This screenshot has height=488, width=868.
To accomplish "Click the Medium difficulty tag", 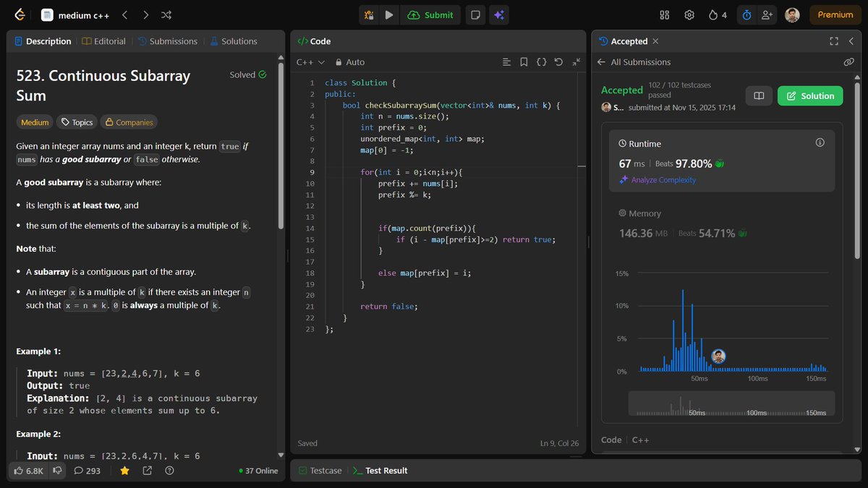I will pos(35,122).
